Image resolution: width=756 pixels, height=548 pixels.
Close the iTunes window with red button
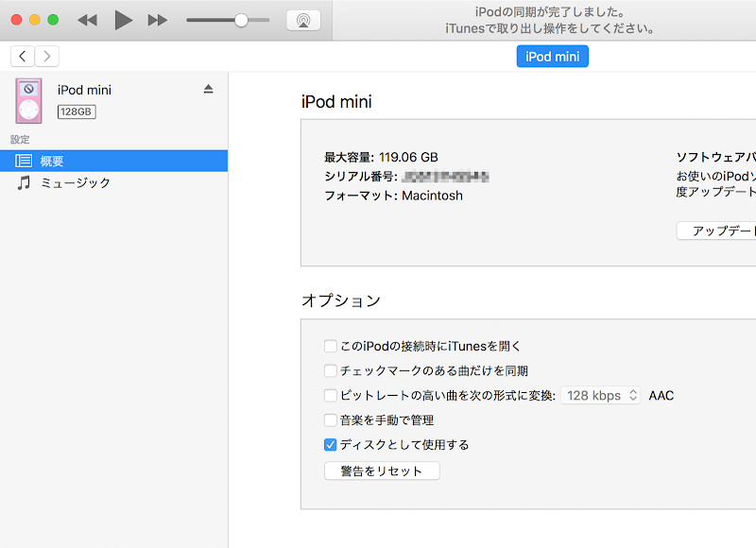[x=16, y=20]
